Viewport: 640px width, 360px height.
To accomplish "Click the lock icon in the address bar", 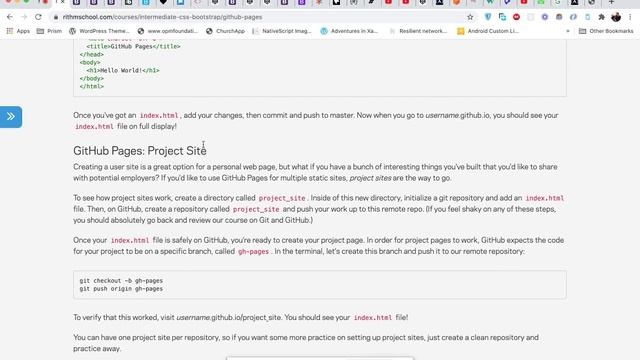I will [x=56, y=17].
